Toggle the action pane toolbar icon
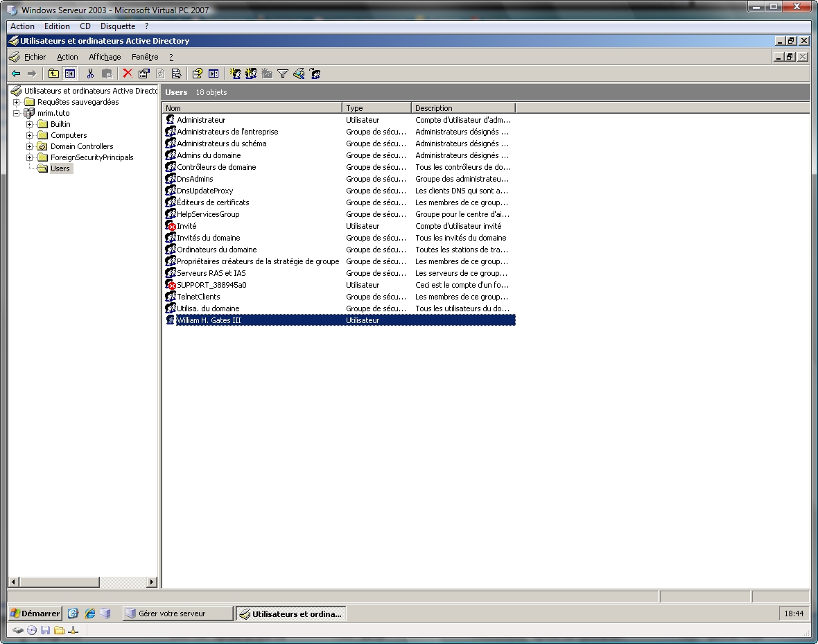Viewport: 818px width, 644px height. [x=214, y=73]
